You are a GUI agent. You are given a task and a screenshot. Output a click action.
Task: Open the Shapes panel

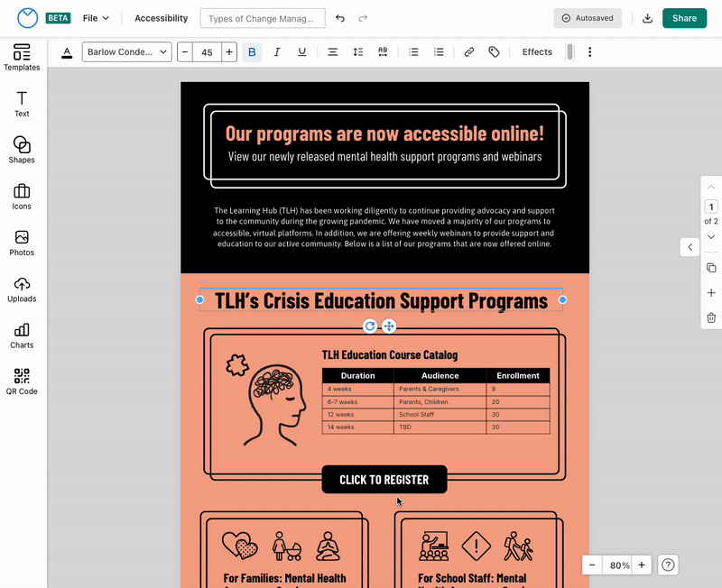tap(22, 150)
